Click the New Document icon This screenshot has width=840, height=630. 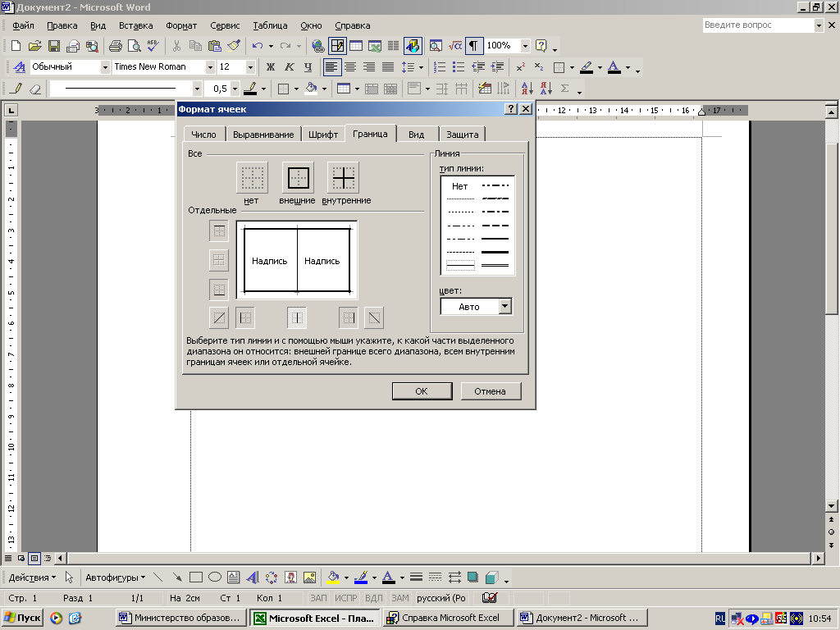pos(16,46)
